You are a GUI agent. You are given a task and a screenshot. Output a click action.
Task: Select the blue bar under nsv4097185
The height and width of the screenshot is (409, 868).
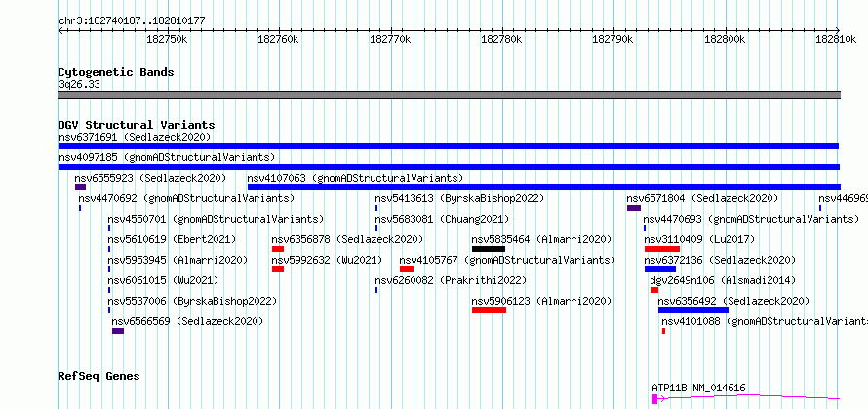coord(449,167)
